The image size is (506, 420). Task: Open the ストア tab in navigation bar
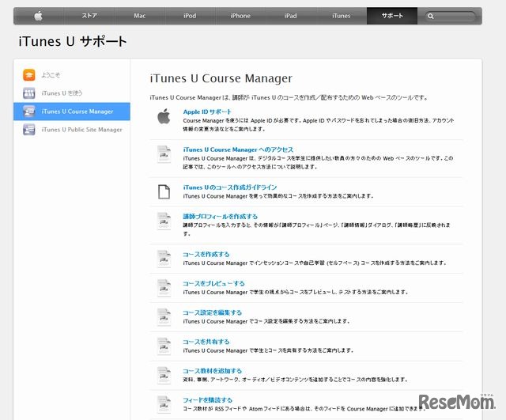point(89,16)
